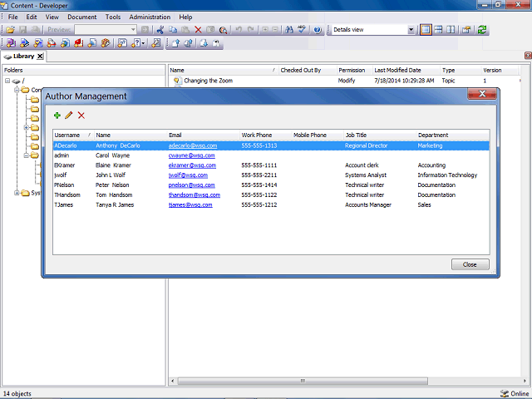This screenshot has width=532, height=399.
Task: Click the Changing the Zoom topic icon
Action: coord(177,81)
